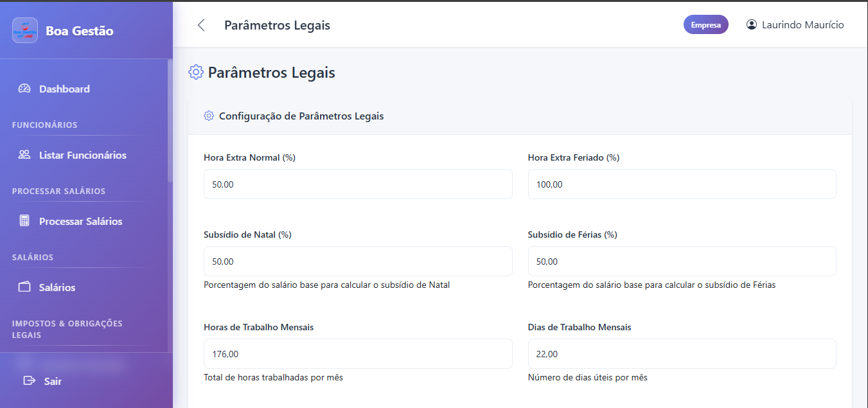Click the Sair logout icon

pyautogui.click(x=29, y=380)
